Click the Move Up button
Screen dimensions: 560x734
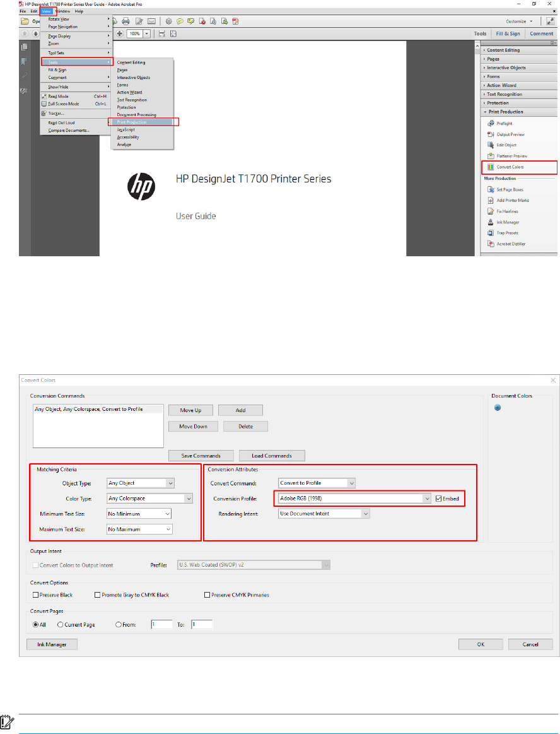[x=190, y=410]
